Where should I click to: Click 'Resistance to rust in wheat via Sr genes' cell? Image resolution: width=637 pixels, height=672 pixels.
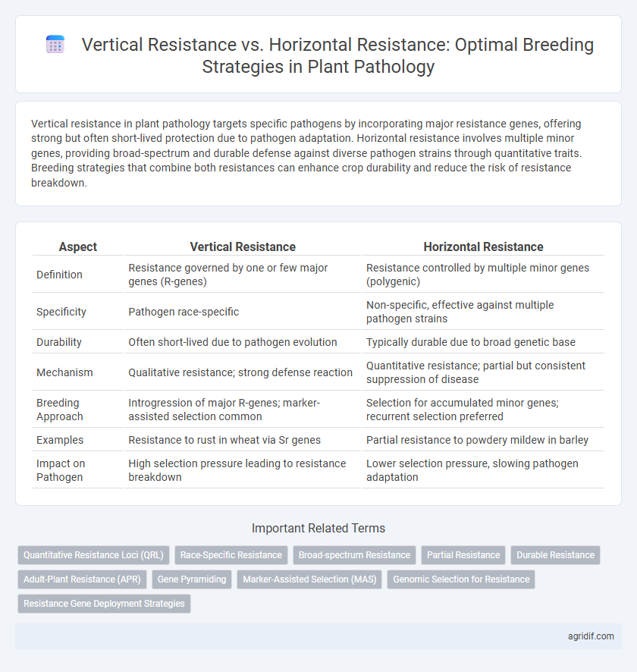[x=243, y=440]
